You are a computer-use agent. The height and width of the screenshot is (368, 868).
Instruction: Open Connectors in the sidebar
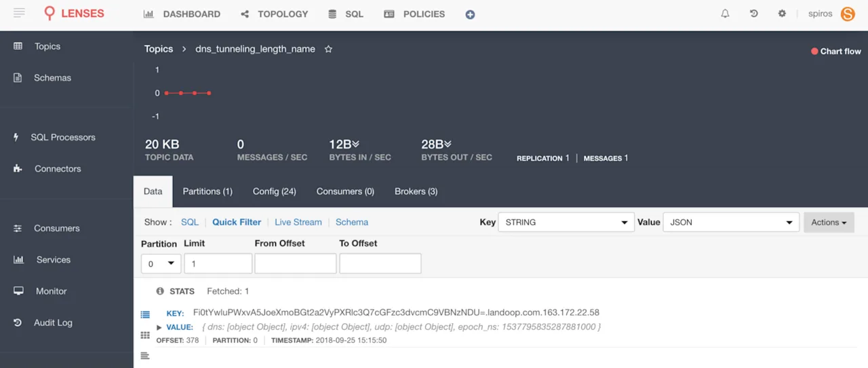pos(58,168)
